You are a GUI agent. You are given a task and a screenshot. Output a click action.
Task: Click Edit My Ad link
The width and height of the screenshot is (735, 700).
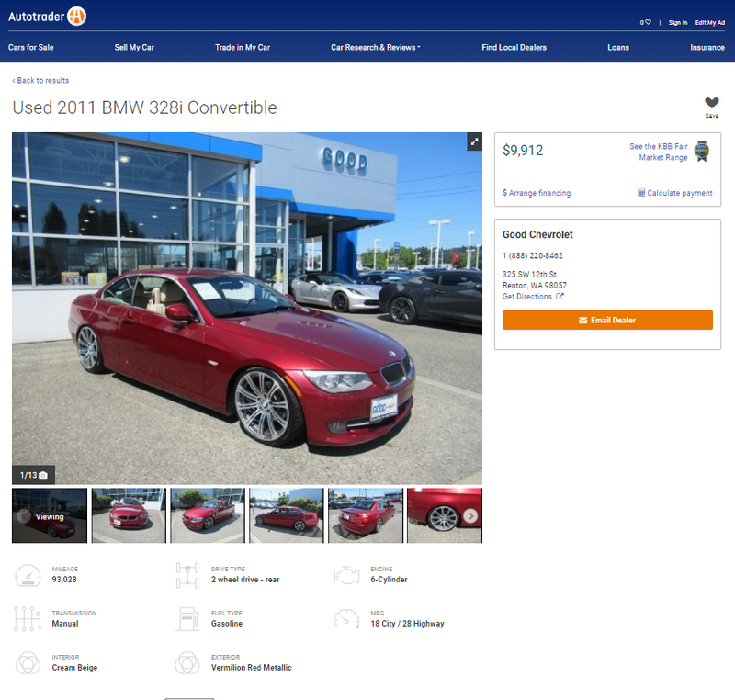point(709,22)
